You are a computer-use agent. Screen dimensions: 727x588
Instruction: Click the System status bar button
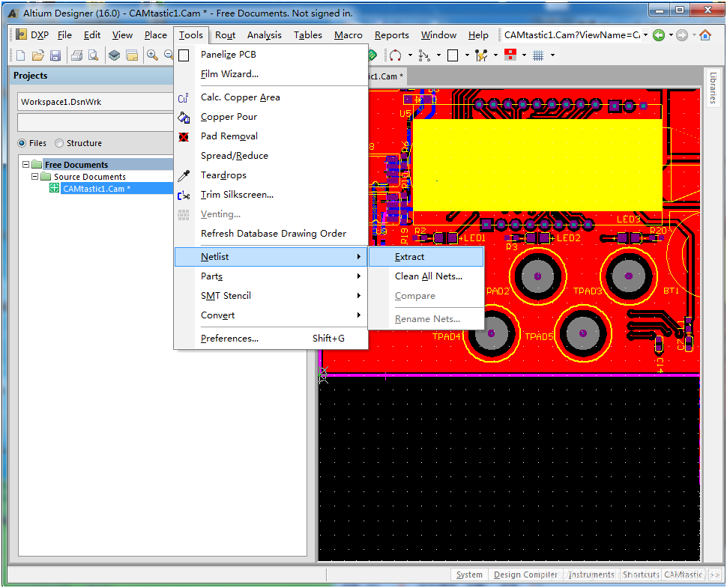[469, 575]
